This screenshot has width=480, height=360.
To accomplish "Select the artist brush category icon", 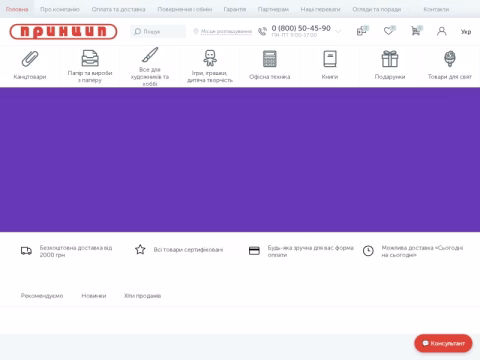I will pos(150,55).
